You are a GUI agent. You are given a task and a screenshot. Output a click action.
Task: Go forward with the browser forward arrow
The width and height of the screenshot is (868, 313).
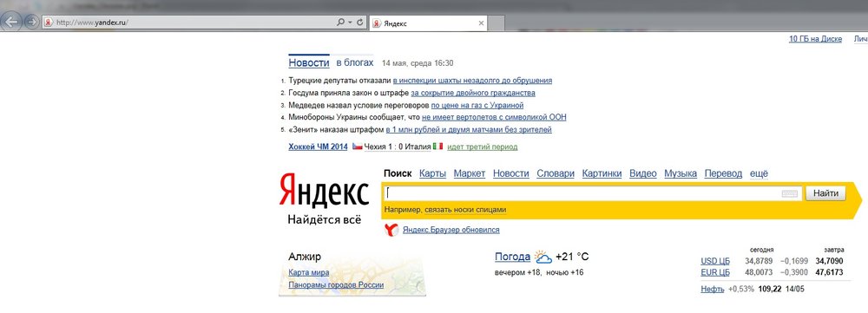click(31, 23)
